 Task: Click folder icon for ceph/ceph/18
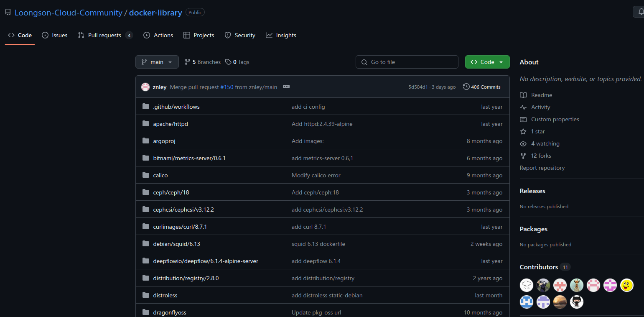[146, 192]
